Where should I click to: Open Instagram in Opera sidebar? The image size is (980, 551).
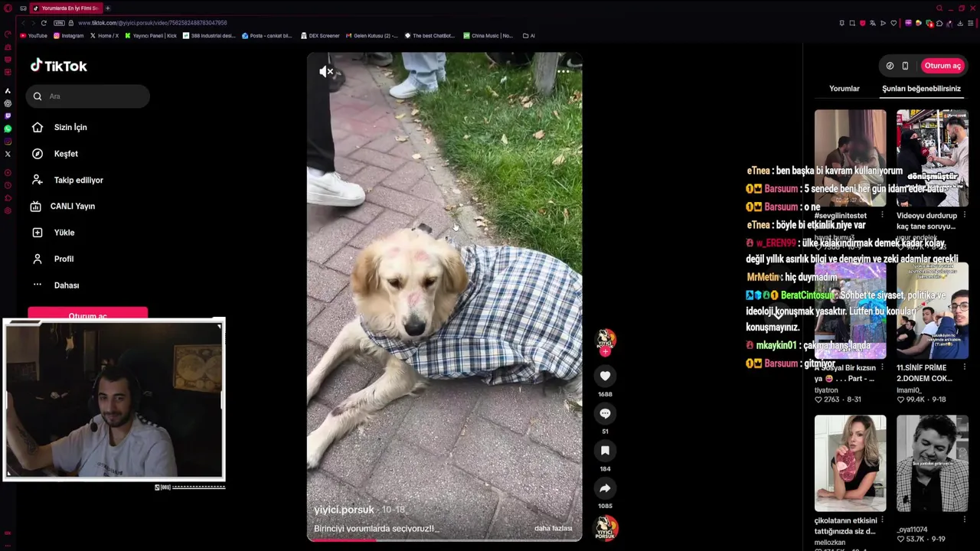[x=8, y=142]
